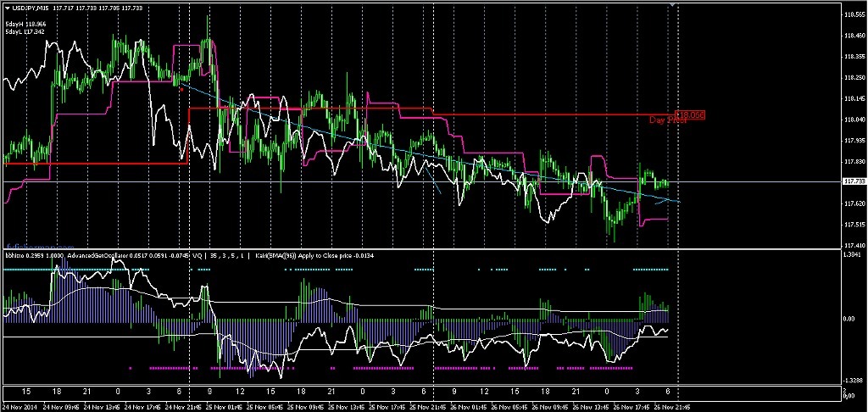This screenshot has width=868, height=412.
Task: Open the USDJPY,M15 chart dropdown triangle
Action: point(7,8)
